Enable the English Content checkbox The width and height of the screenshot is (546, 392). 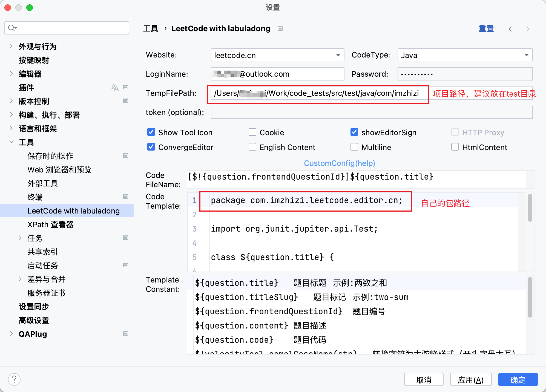point(252,147)
